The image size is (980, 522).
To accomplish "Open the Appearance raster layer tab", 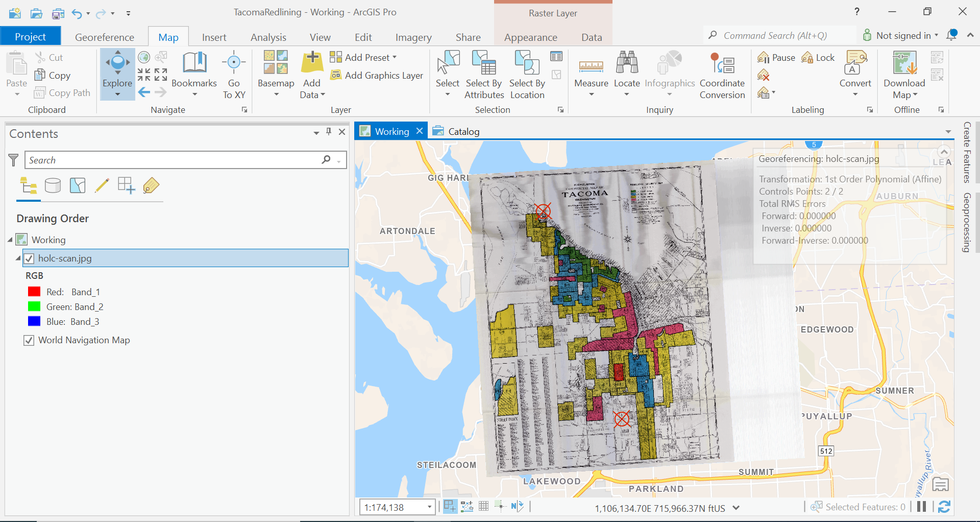I will (x=531, y=37).
